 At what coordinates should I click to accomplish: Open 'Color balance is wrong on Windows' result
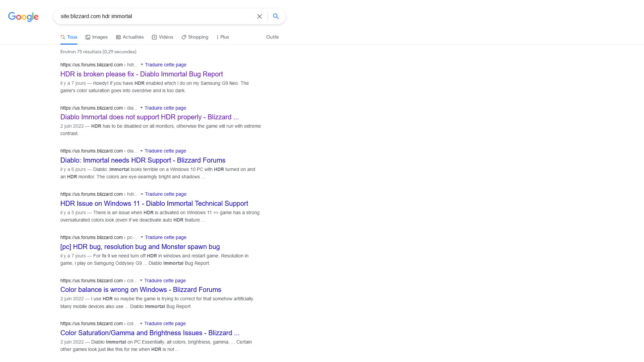click(141, 290)
